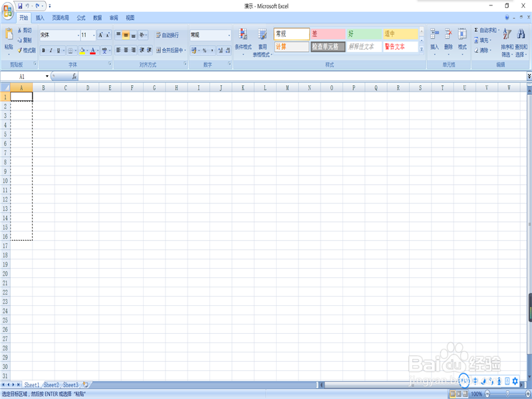Apply 差 (Bad) cell style
The height and width of the screenshot is (399, 532).
[328, 34]
